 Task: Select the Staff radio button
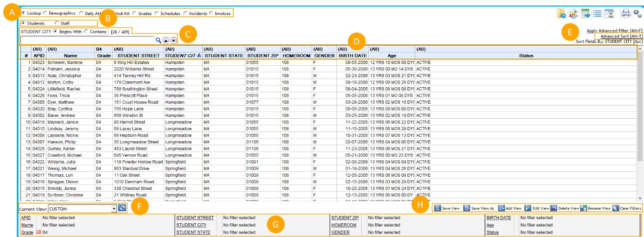click(57, 23)
